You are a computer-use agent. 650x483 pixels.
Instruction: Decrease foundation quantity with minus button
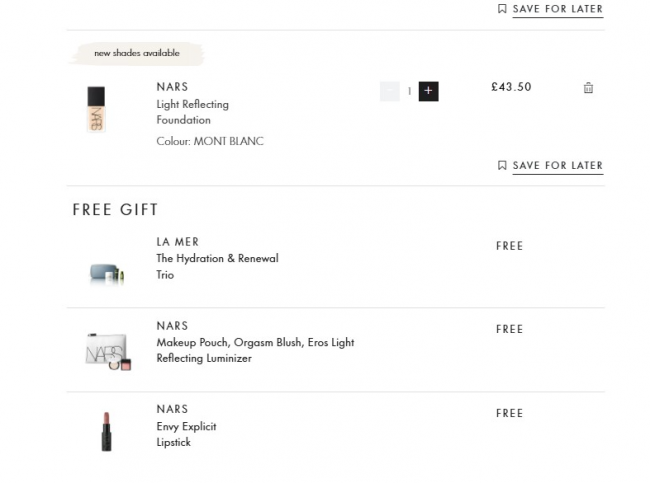pos(390,91)
